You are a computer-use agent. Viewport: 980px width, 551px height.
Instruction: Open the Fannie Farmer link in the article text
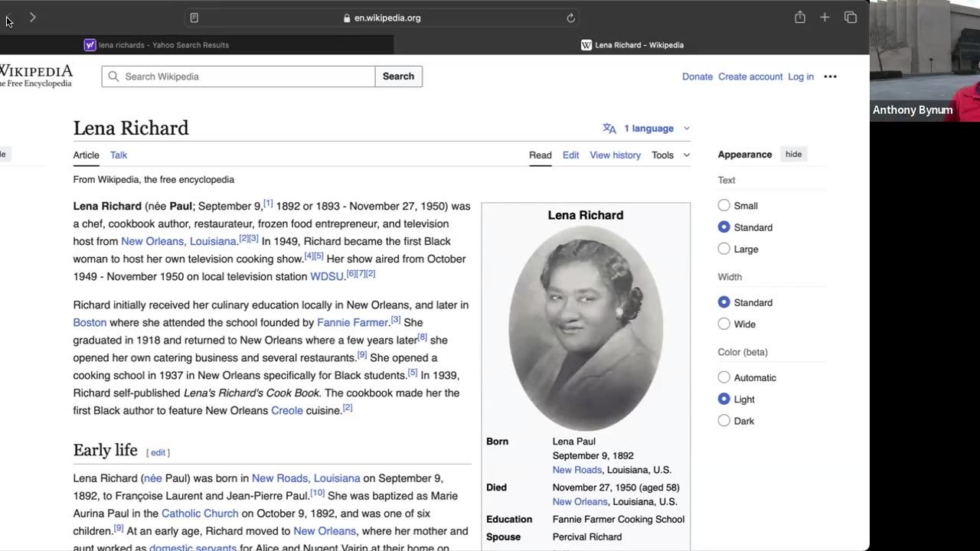pos(353,322)
